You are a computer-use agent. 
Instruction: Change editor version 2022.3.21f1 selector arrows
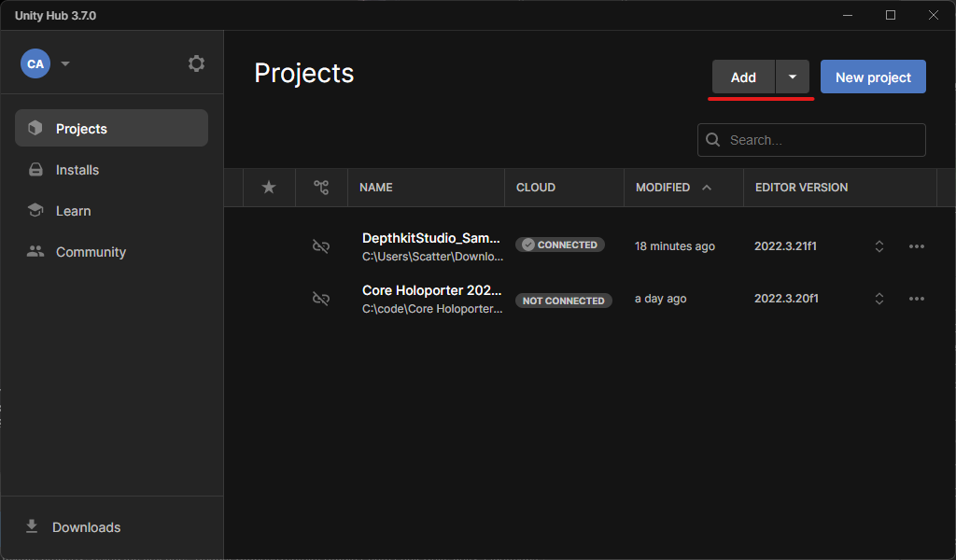tap(879, 246)
